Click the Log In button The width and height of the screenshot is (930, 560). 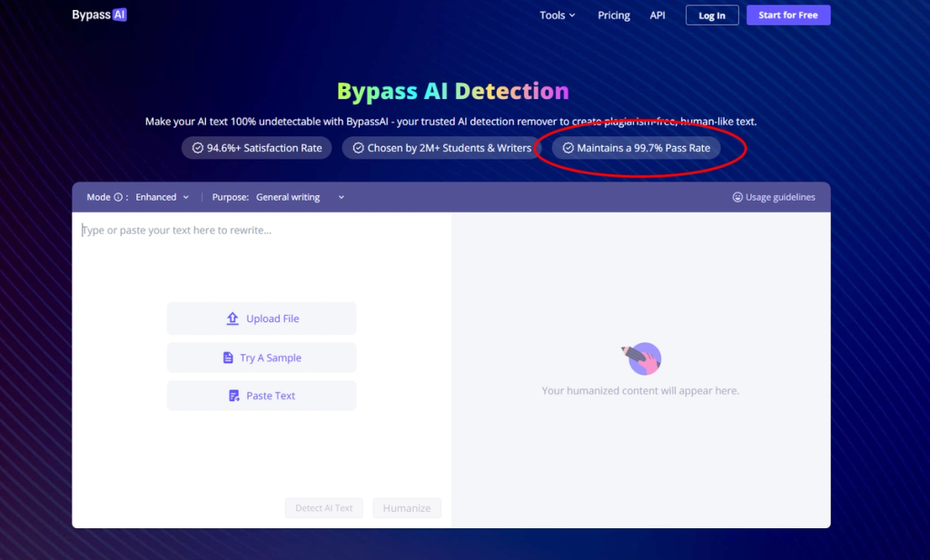pos(712,15)
